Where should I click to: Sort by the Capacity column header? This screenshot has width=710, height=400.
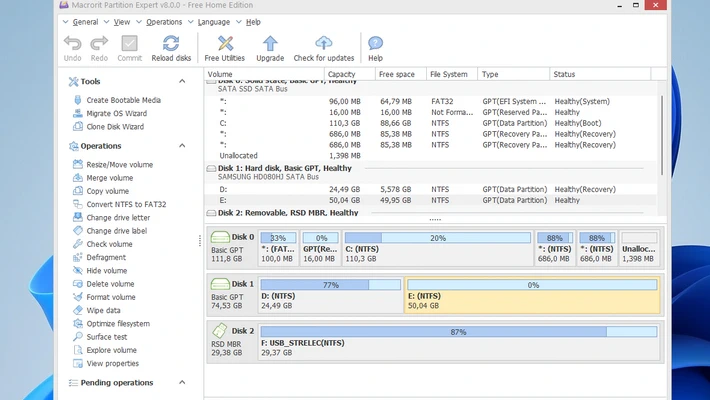350,74
